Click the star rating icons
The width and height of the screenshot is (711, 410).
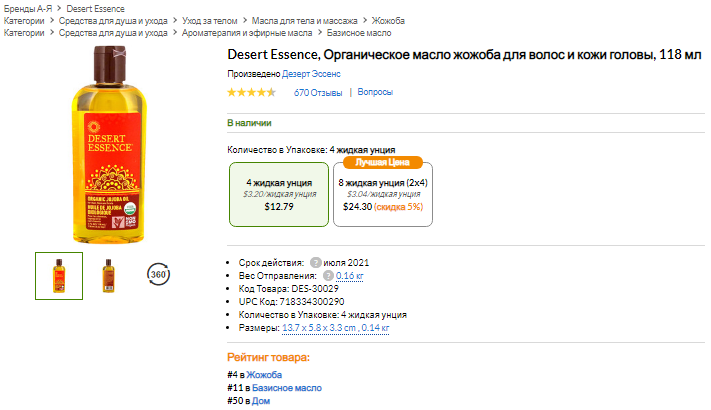click(x=250, y=92)
